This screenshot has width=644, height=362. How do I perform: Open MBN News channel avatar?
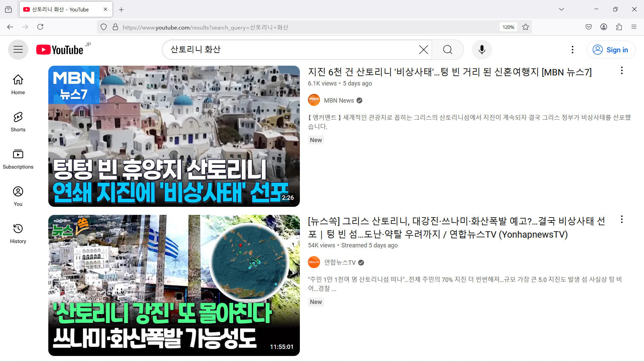(x=314, y=100)
